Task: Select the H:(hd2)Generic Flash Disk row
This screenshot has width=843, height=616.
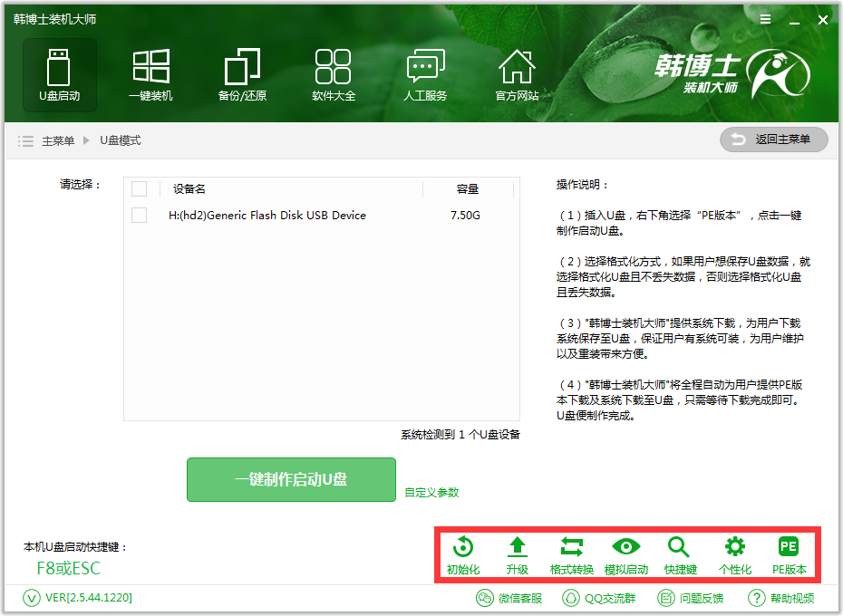Action: tap(322, 215)
